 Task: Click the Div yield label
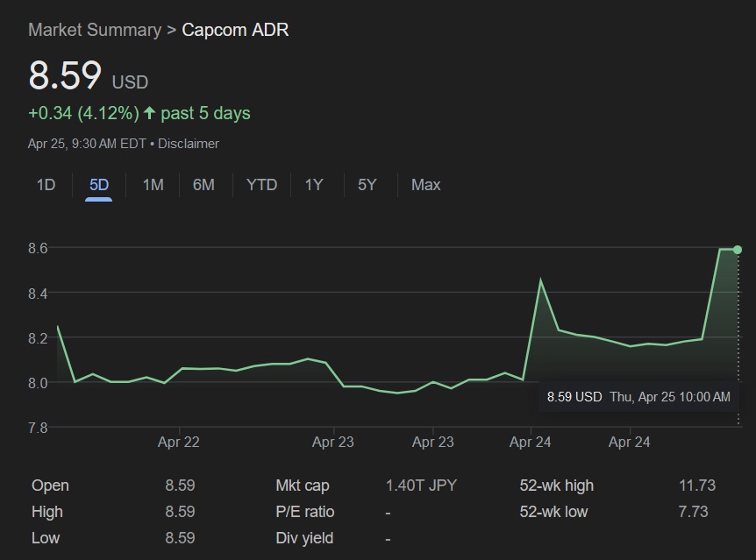pos(304,538)
